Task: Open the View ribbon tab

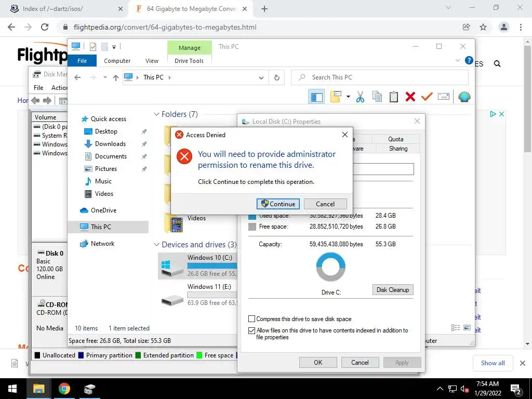Action: [152, 61]
